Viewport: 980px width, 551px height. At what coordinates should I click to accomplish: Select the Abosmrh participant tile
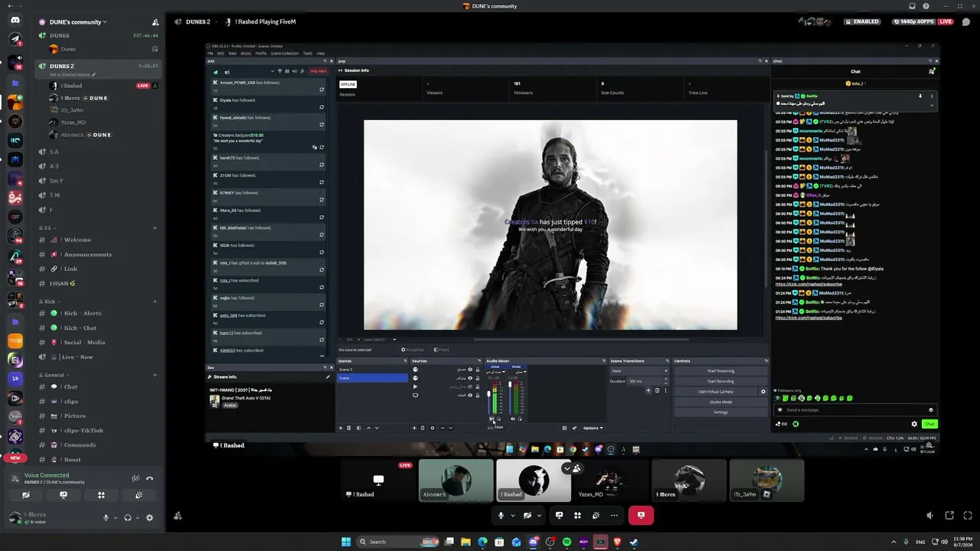coord(456,481)
